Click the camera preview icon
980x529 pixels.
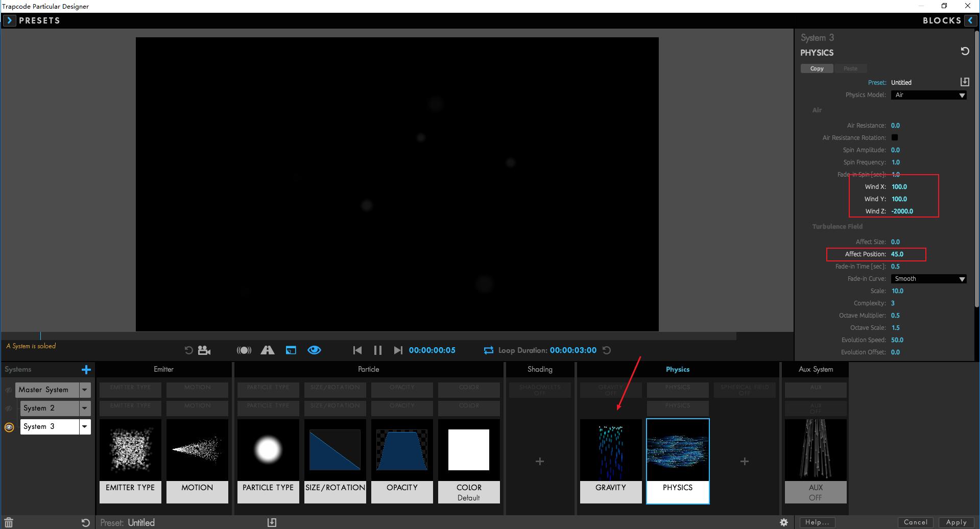point(204,350)
